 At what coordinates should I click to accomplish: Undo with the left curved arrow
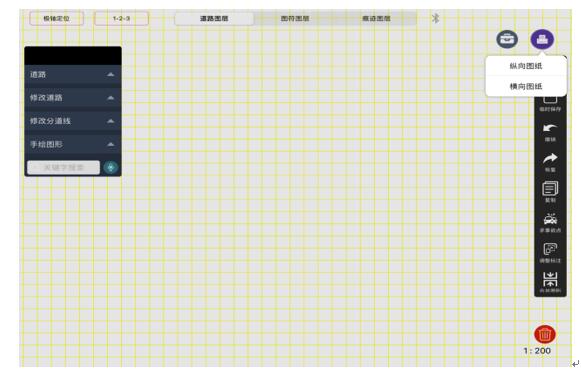tap(550, 132)
